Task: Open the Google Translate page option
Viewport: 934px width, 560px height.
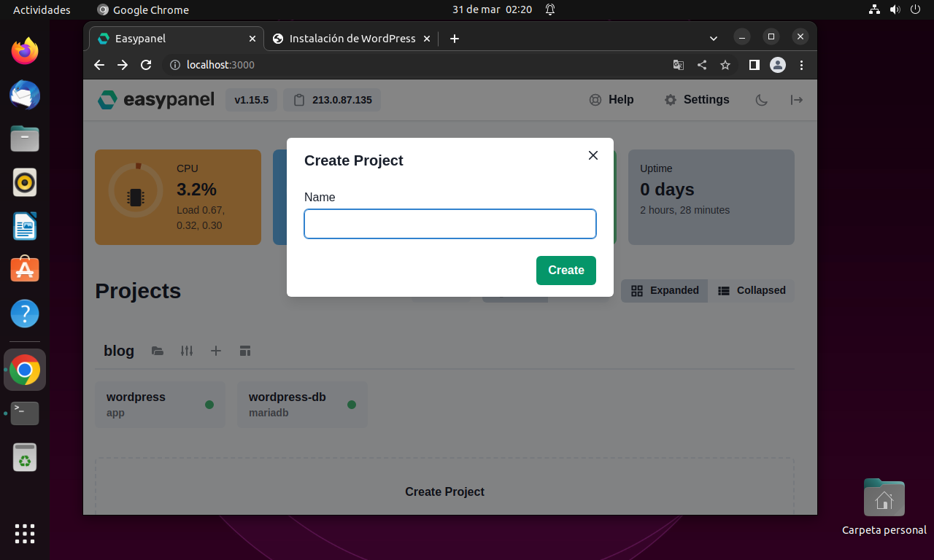Action: (x=678, y=65)
